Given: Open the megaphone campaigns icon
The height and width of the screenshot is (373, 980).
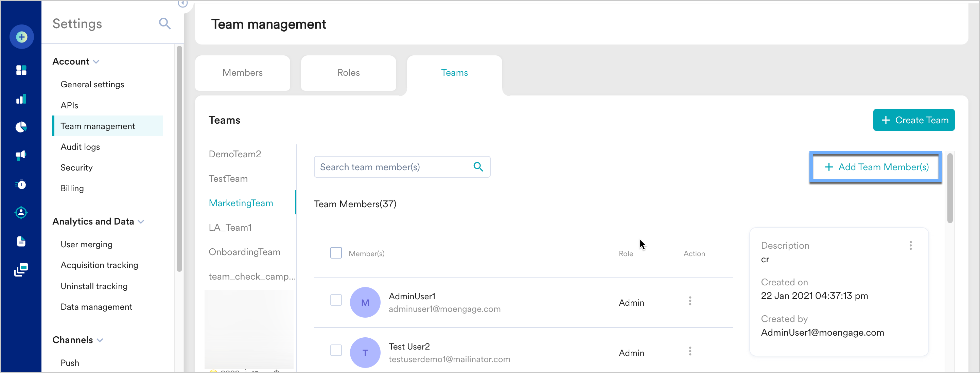Looking at the screenshot, I should pyautogui.click(x=21, y=155).
